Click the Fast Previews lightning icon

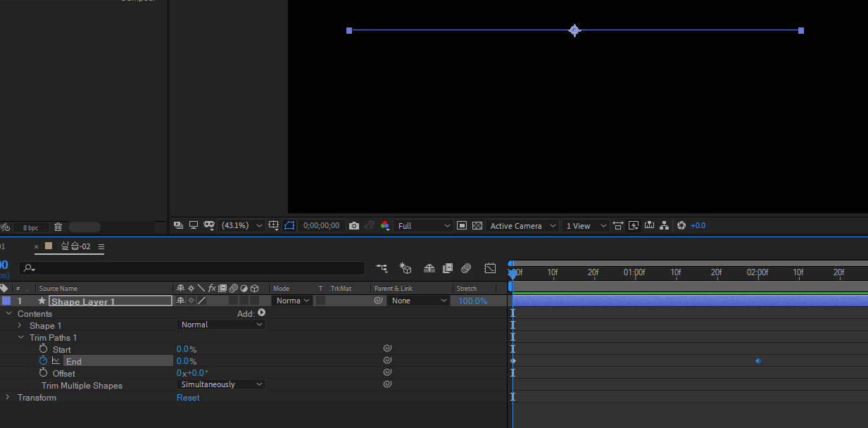tap(634, 225)
